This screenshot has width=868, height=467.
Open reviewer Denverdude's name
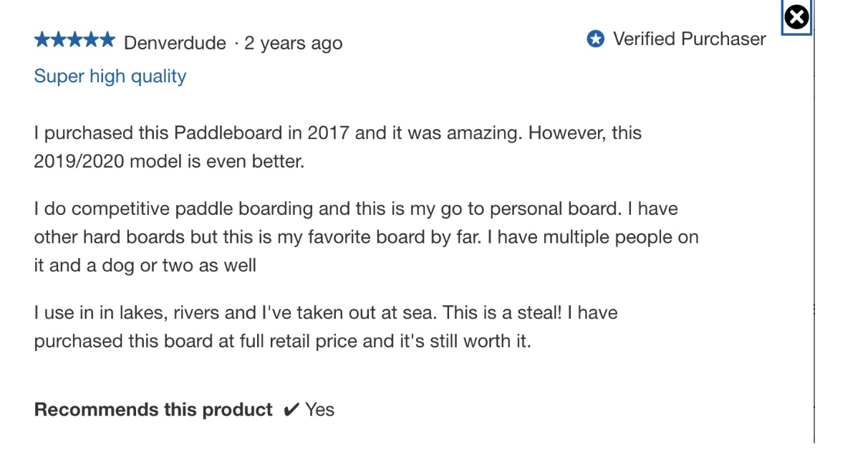coord(175,43)
